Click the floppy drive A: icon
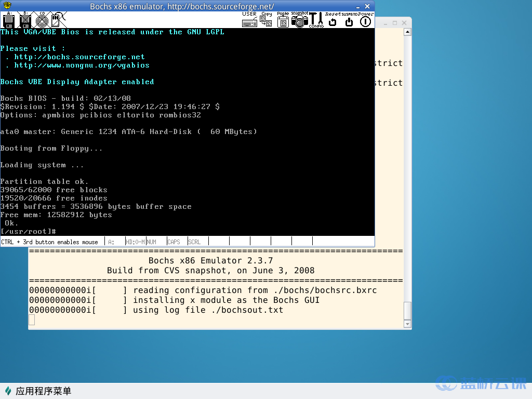Viewport: 532px width, 399px height. coord(8,20)
